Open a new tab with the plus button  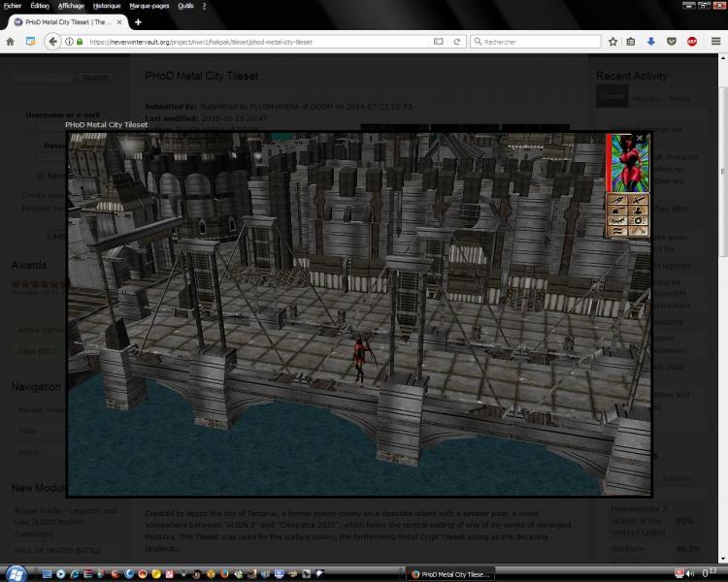(x=138, y=21)
